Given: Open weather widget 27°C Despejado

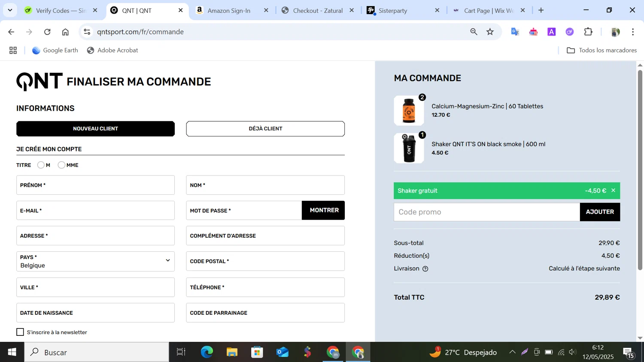Looking at the screenshot, I should (x=463, y=352).
